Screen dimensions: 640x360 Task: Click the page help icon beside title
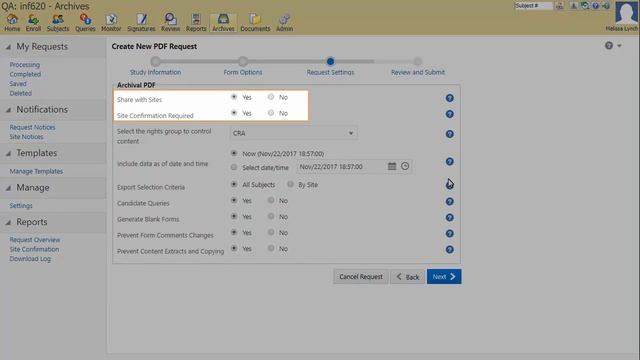pos(609,46)
